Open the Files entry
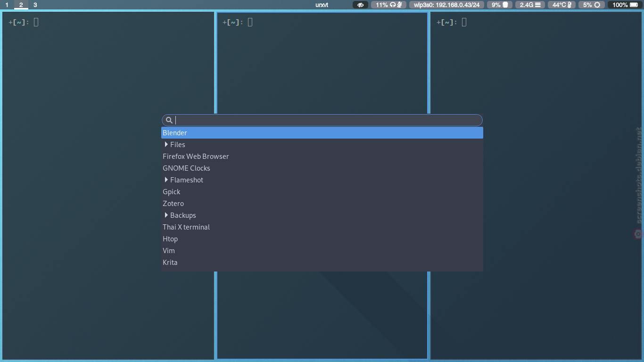644x362 pixels. pos(322,145)
